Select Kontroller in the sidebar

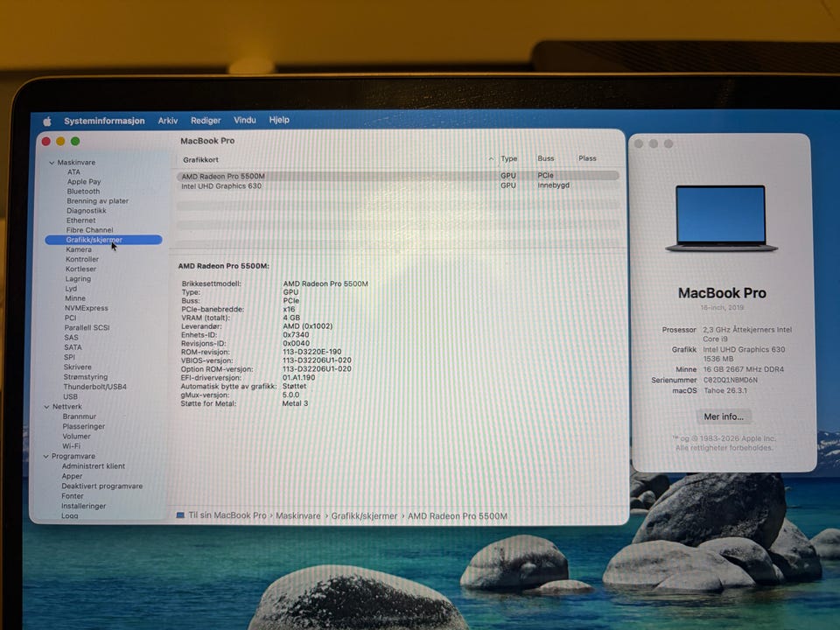(x=82, y=259)
